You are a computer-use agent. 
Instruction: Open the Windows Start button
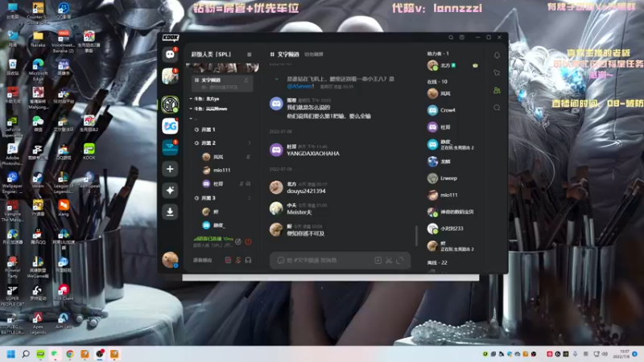[x=11, y=354]
